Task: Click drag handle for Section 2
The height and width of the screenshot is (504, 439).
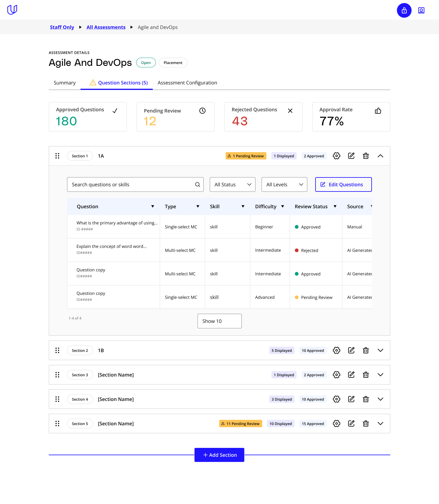Action: [57, 350]
